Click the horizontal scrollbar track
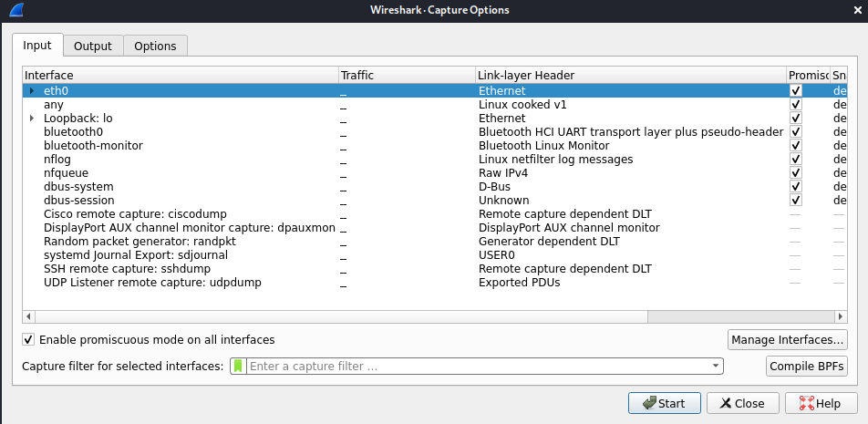The image size is (868, 424). coord(741,316)
